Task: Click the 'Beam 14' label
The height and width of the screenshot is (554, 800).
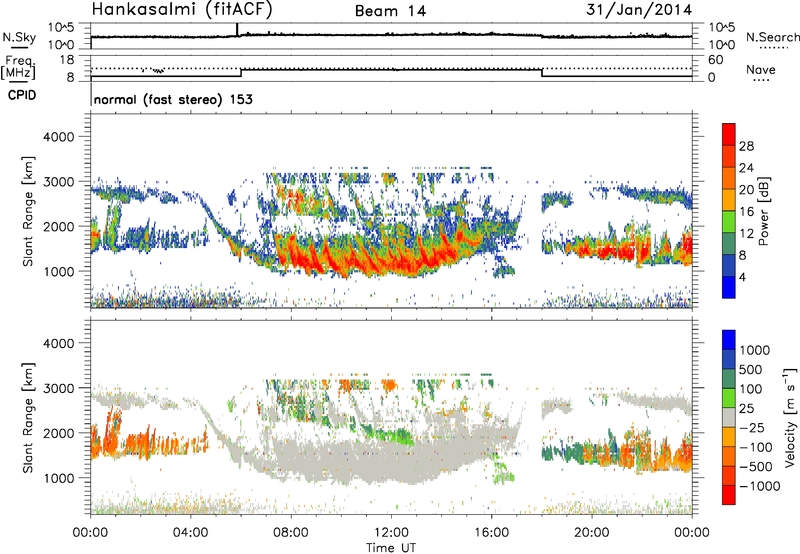Action: pos(390,11)
